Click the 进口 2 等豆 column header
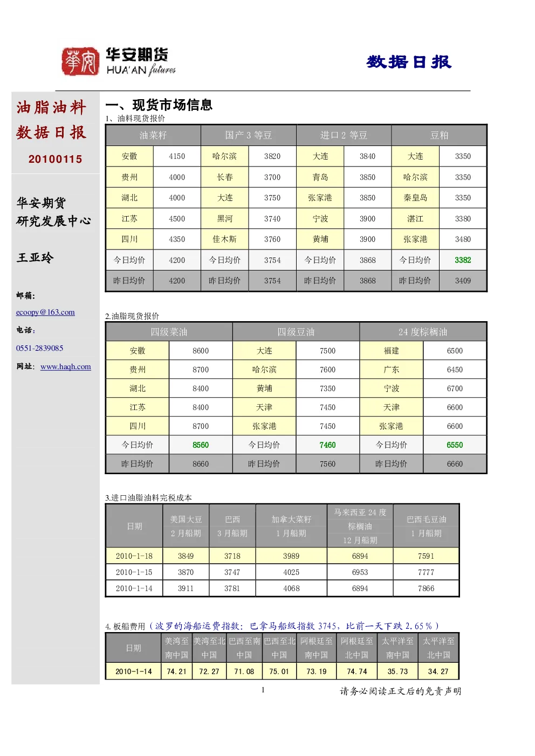Viewport: 535px width, 756px height. point(344,135)
